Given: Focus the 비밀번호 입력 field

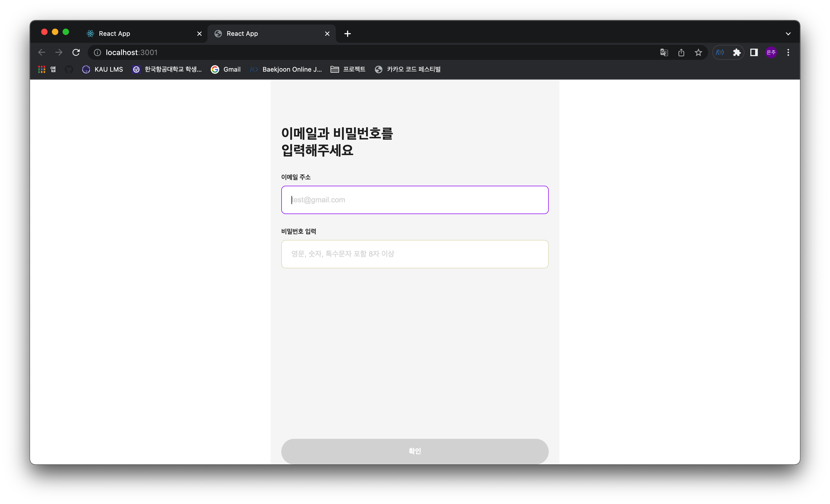Looking at the screenshot, I should point(415,254).
